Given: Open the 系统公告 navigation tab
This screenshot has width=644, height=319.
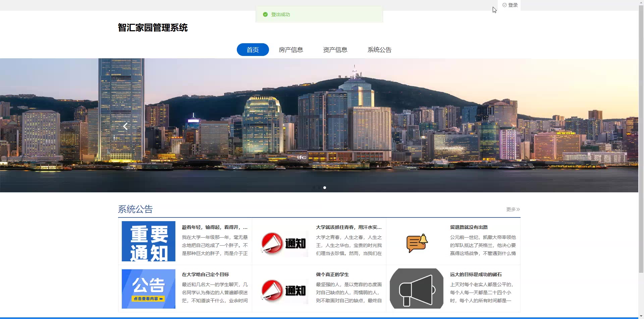Looking at the screenshot, I should pos(379,50).
